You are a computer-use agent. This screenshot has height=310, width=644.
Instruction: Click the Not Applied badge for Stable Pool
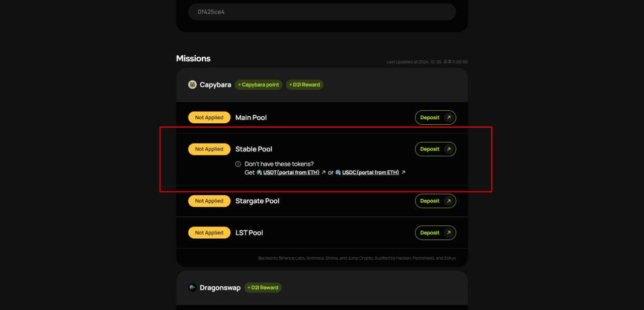pos(209,149)
